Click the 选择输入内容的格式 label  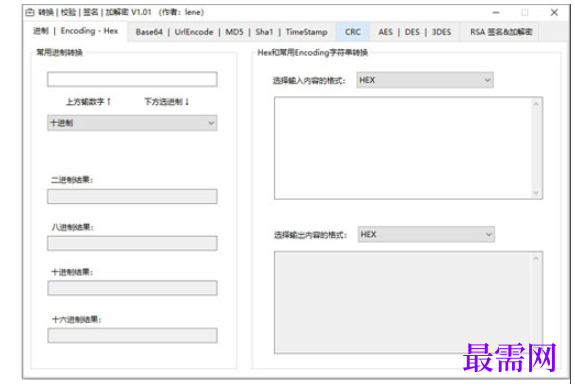tap(309, 80)
